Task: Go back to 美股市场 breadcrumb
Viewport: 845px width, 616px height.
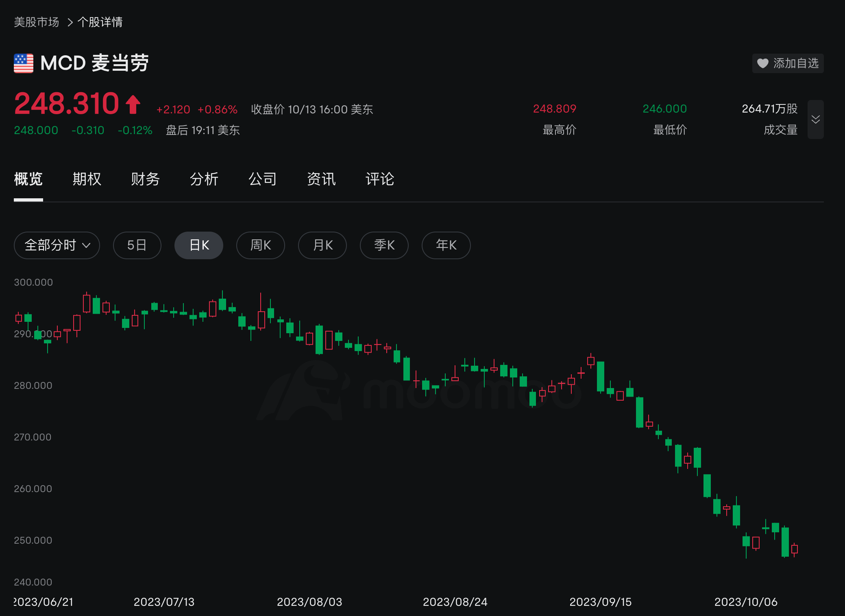Action: click(x=37, y=22)
